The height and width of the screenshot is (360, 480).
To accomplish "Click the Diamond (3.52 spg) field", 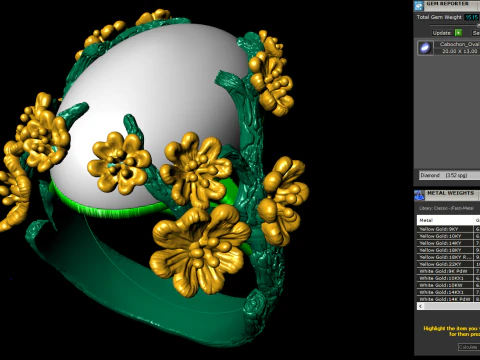I will 450,175.
